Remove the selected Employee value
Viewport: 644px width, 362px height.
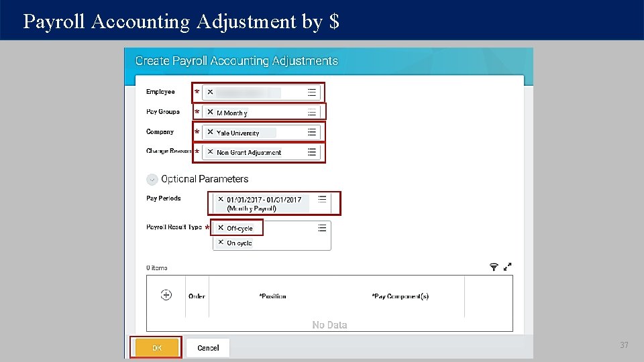click(210, 92)
